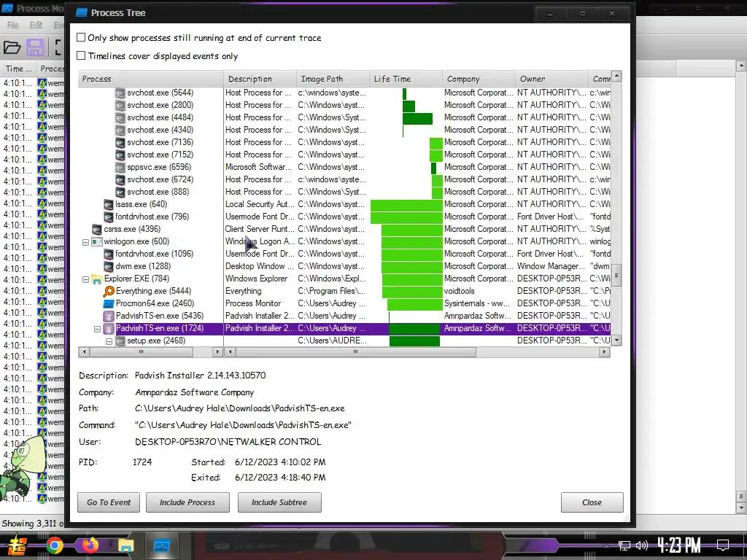747x560 pixels.
Task: Select the svchost.exe (4340) row
Action: 344,130
